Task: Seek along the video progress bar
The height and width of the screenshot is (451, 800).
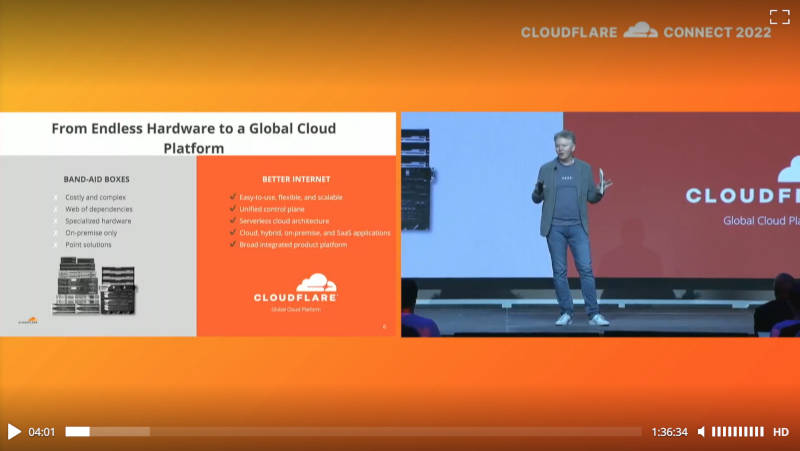Action: pyautogui.click(x=353, y=432)
